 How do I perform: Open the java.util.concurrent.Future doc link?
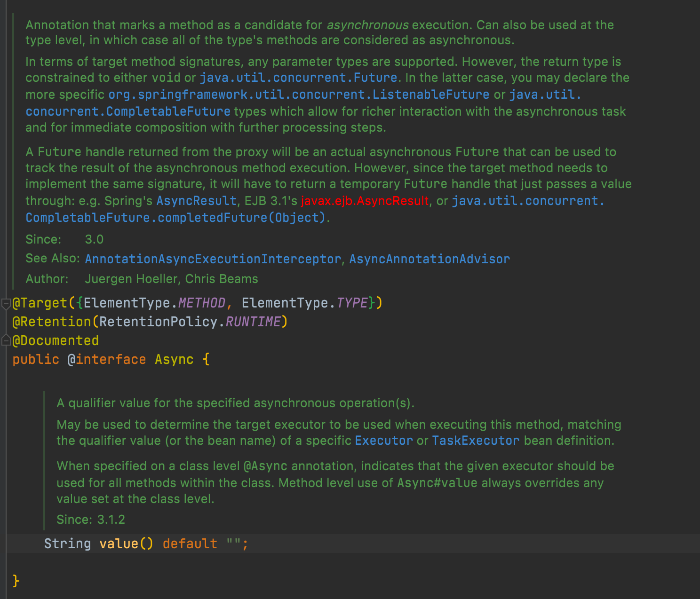pos(298,78)
